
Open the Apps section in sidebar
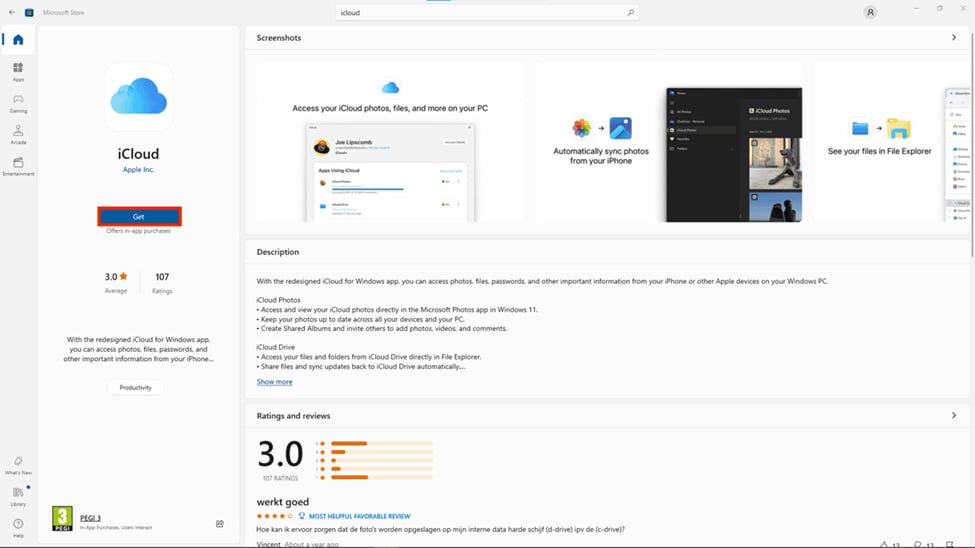click(18, 71)
